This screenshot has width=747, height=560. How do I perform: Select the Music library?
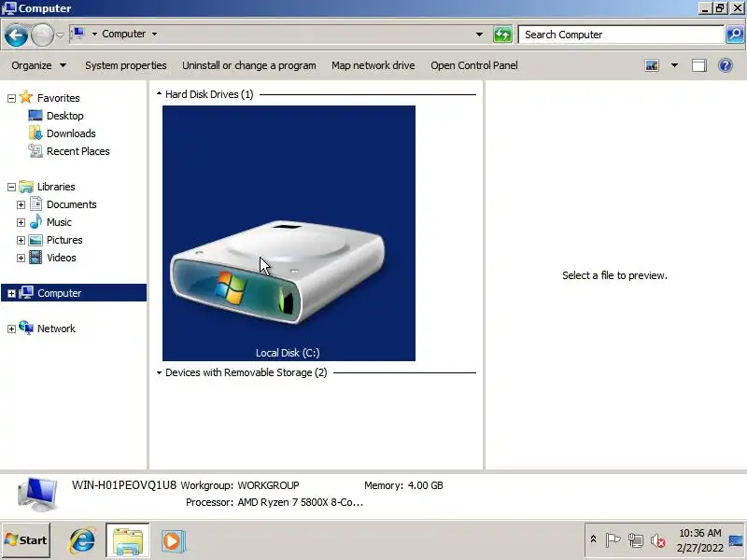(59, 222)
